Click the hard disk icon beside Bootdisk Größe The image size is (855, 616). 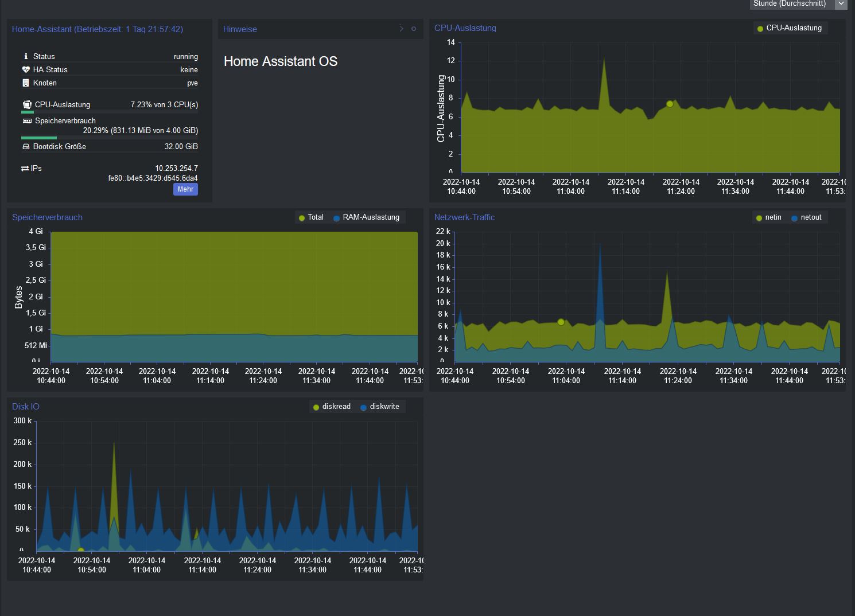point(25,146)
